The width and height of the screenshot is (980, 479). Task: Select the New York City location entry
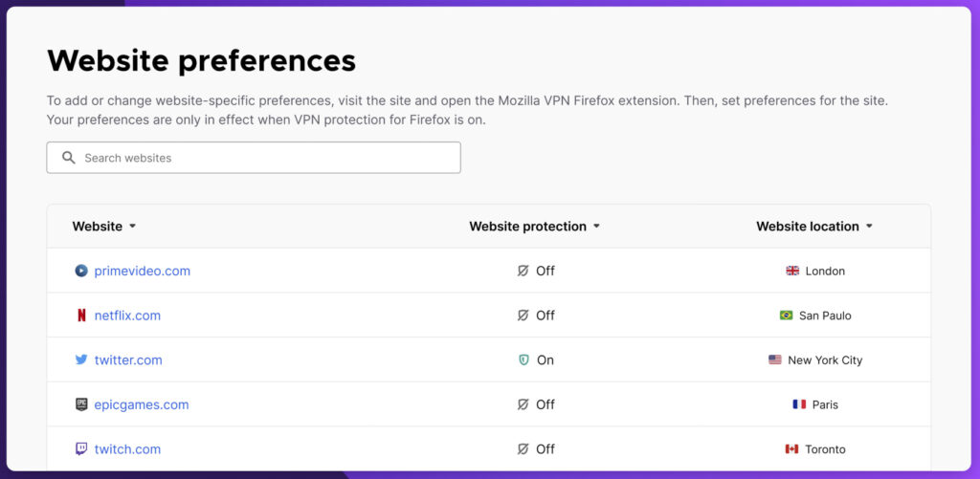tap(815, 359)
